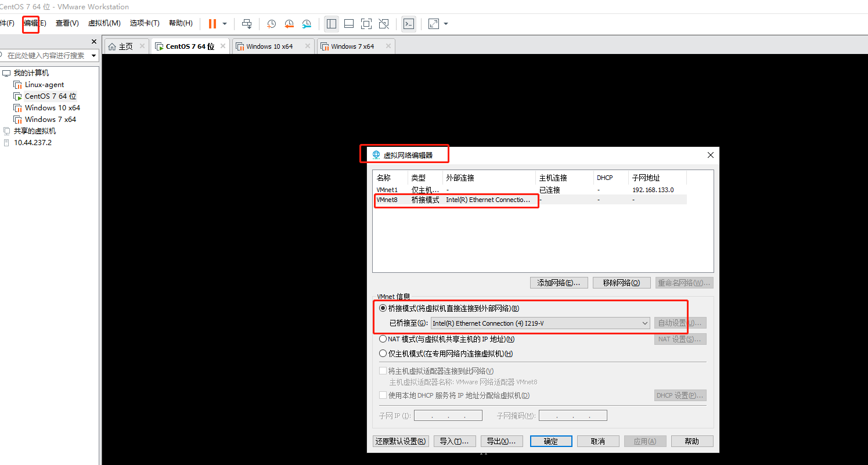
Task: Select the 仅主机模式 radio button
Action: click(383, 354)
